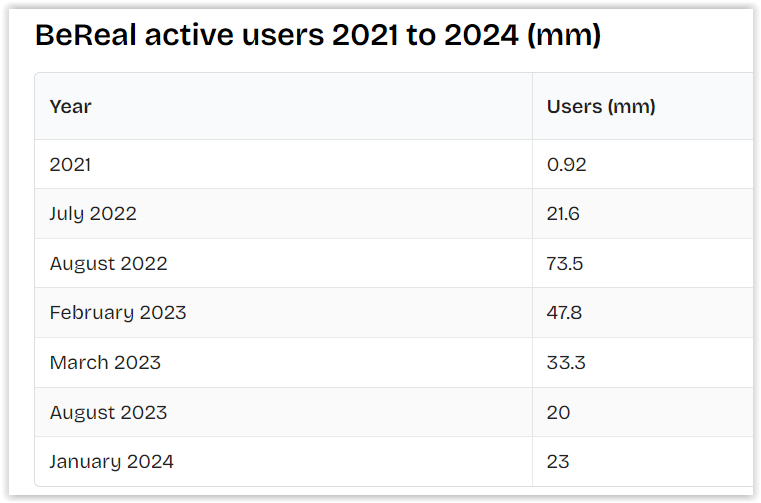The image size is (761, 503).
Task: Click the 47.8 users value
Action: 564,313
